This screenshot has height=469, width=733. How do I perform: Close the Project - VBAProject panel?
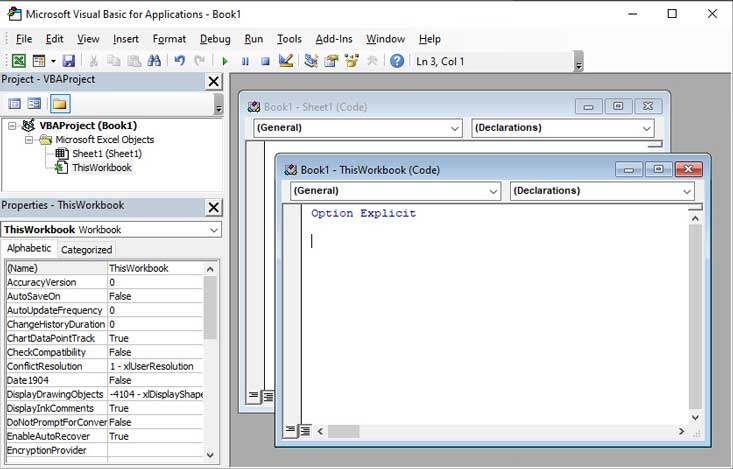214,81
